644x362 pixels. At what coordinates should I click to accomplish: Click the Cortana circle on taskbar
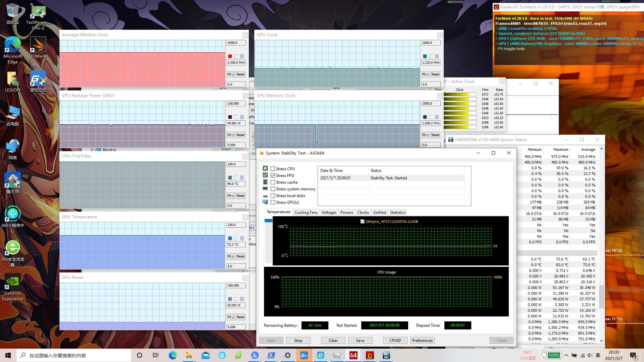pos(139,355)
